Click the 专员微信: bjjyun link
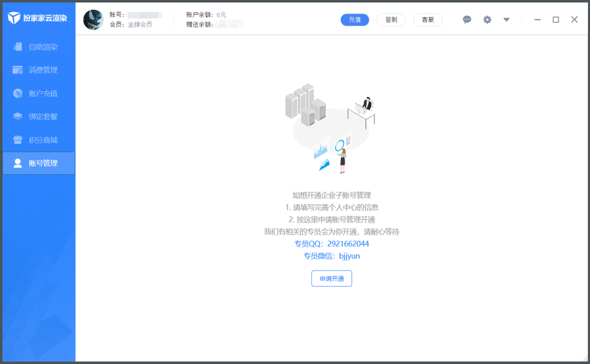590x364 pixels. 332,256
